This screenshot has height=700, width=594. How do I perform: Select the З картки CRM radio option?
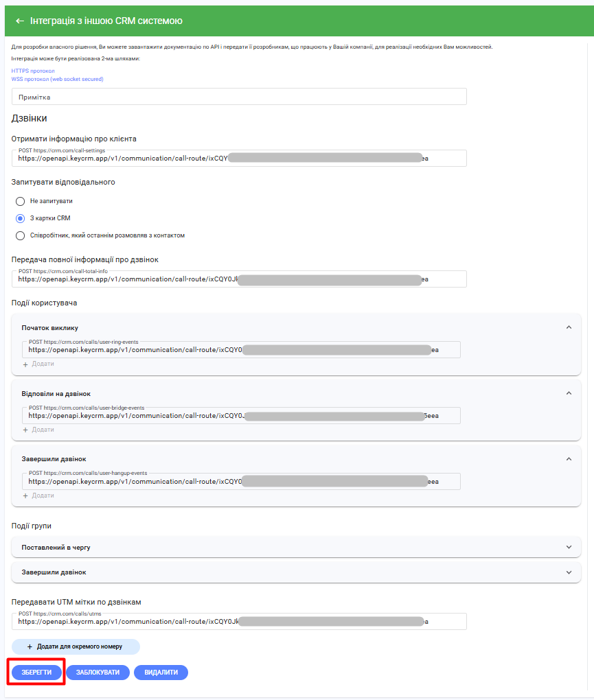coord(21,218)
